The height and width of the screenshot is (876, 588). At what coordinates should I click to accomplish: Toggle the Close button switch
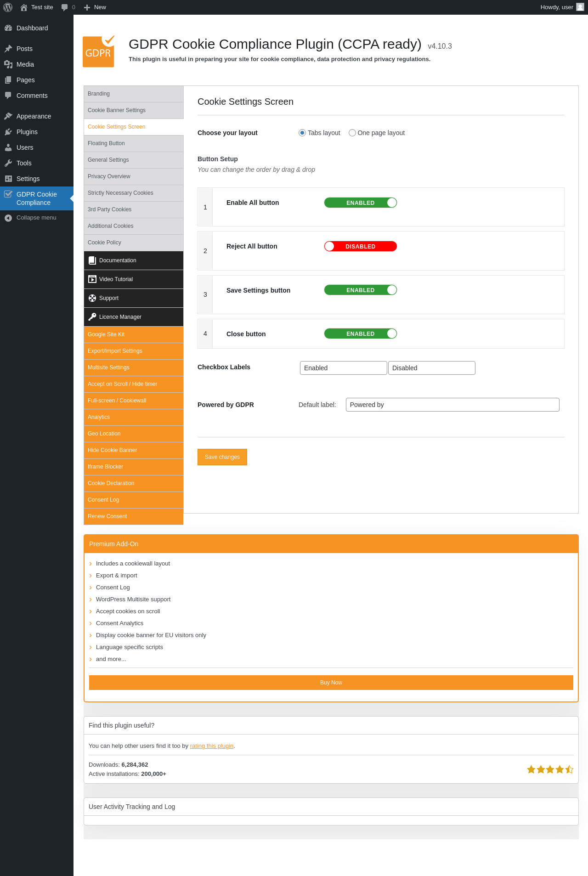(361, 333)
